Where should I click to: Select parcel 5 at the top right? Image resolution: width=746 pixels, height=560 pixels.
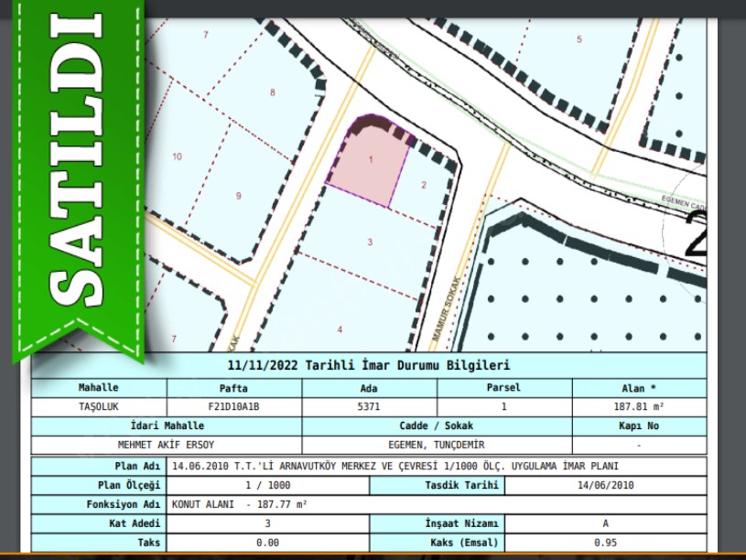tap(578, 39)
